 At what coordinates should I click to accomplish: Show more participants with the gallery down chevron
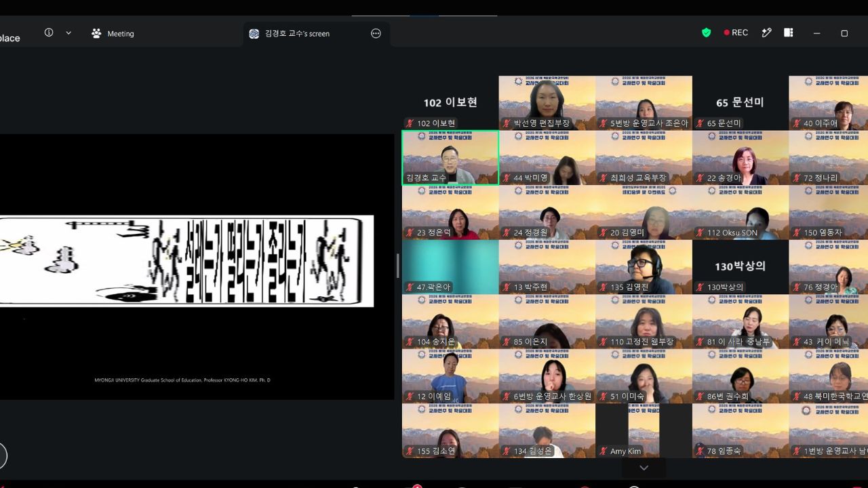[x=644, y=468]
